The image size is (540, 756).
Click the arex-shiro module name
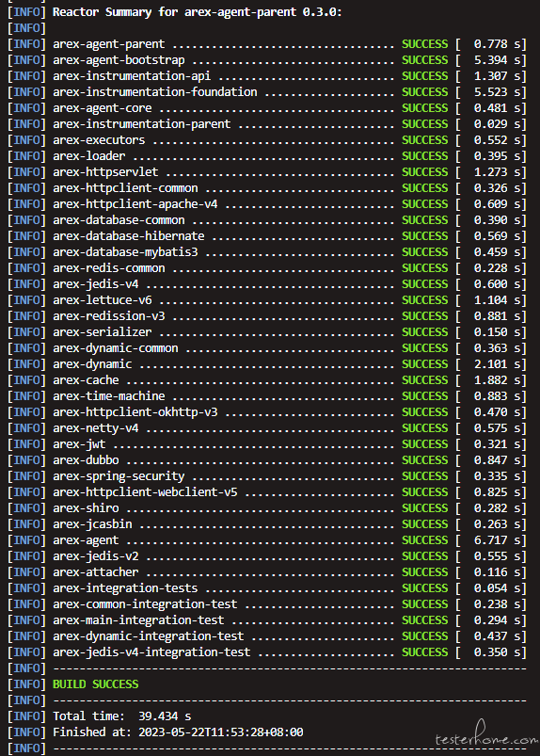point(86,507)
